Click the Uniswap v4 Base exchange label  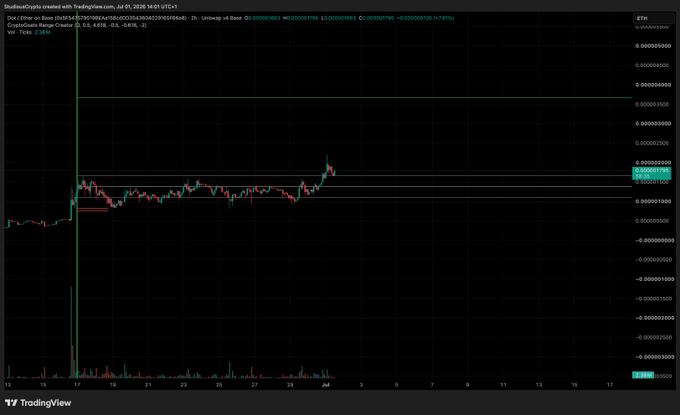click(x=222, y=18)
